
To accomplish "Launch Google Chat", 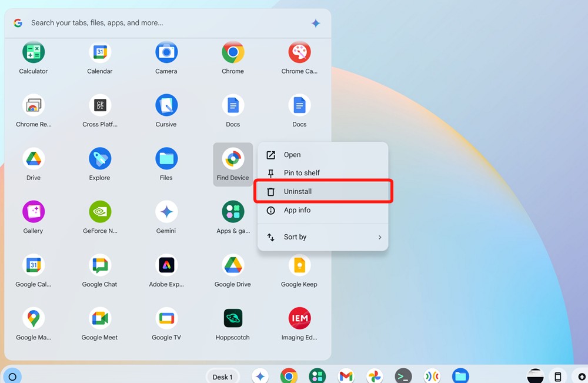I will pos(100,265).
